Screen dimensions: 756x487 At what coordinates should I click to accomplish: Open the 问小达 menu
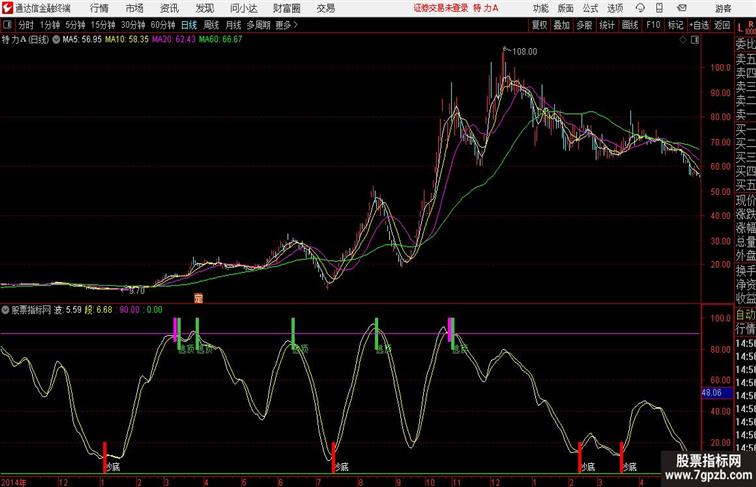point(243,8)
